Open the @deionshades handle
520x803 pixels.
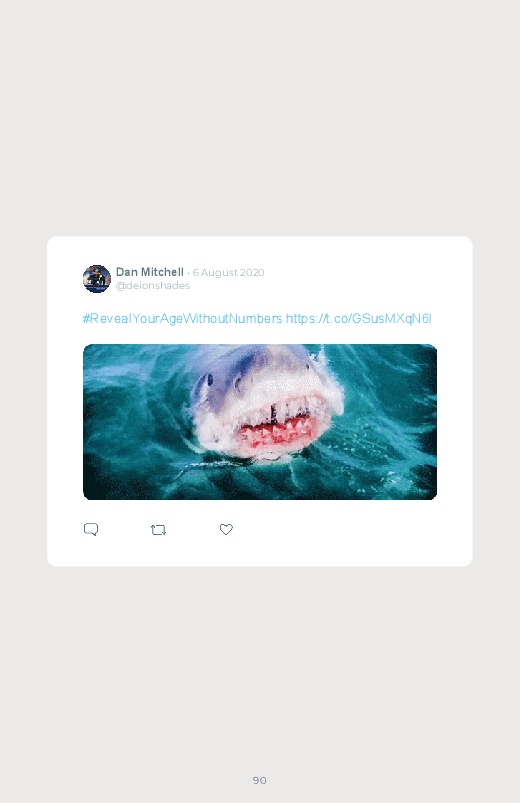click(153, 286)
